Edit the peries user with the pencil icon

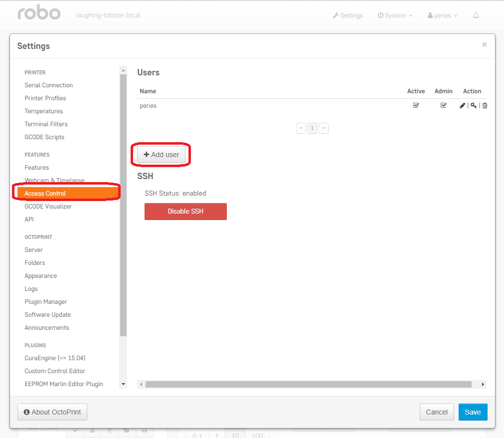[462, 105]
